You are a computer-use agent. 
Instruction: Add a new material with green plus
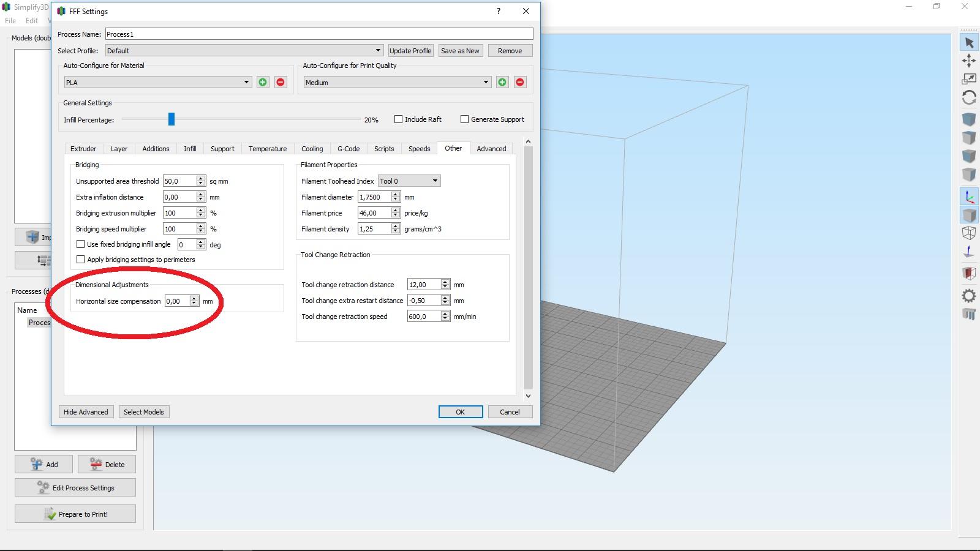coord(263,82)
